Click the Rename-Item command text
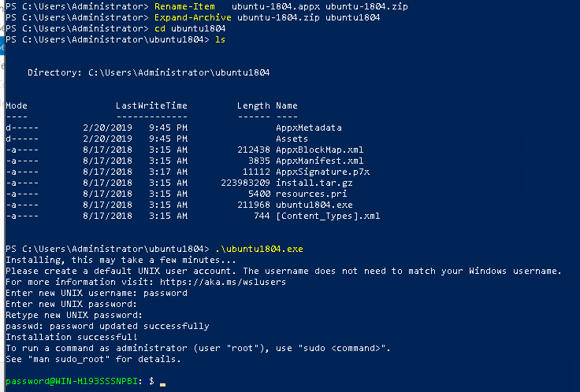Image resolution: width=580 pixels, height=392 pixels. coord(182,6)
